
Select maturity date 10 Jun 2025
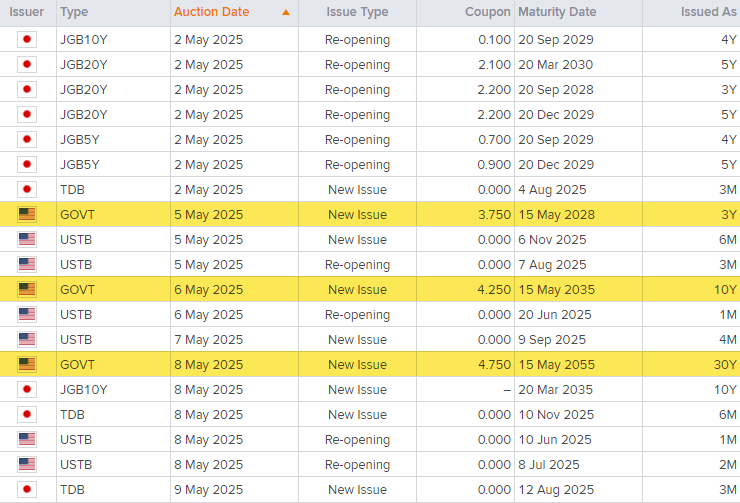[555, 440]
